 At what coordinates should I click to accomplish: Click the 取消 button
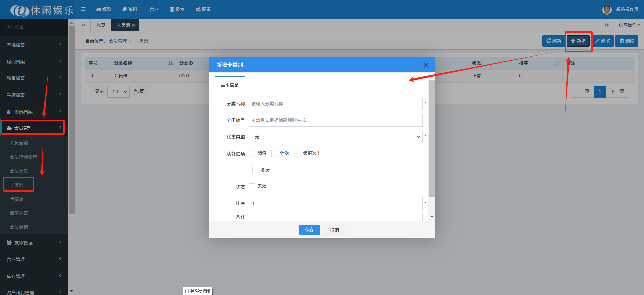(334, 230)
